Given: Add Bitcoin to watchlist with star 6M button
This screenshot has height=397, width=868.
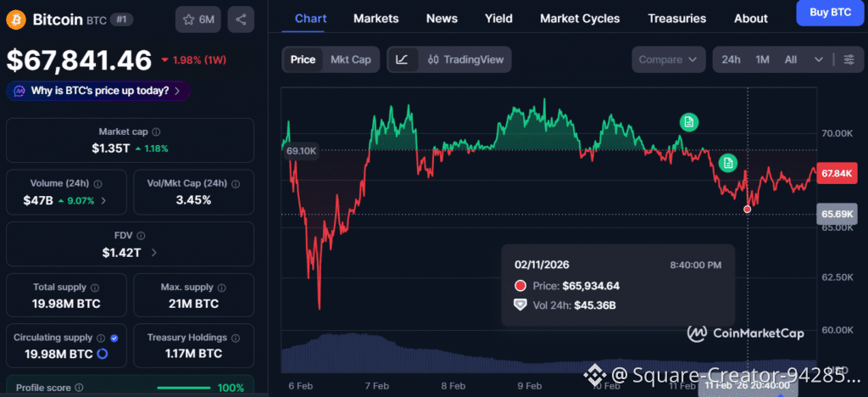Looking at the screenshot, I should pyautogui.click(x=198, y=20).
